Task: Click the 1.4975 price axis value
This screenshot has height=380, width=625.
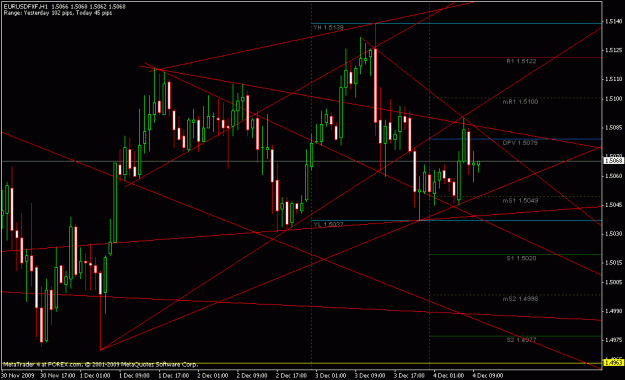Action: click(613, 340)
